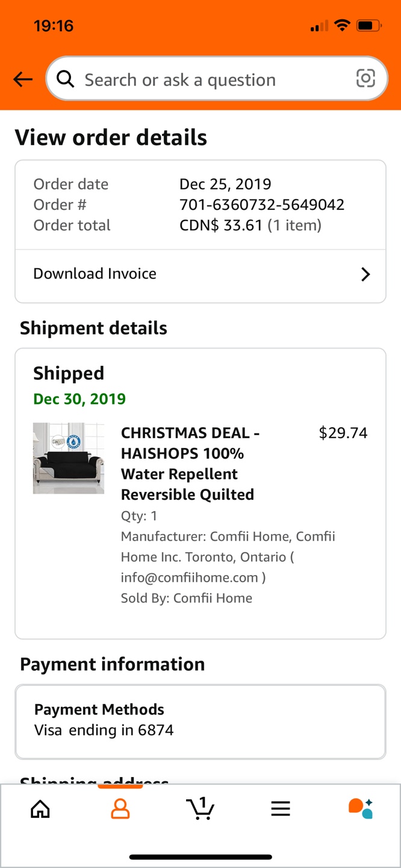The image size is (401, 868).
Task: Select the Payment Methods card
Action: click(x=200, y=722)
